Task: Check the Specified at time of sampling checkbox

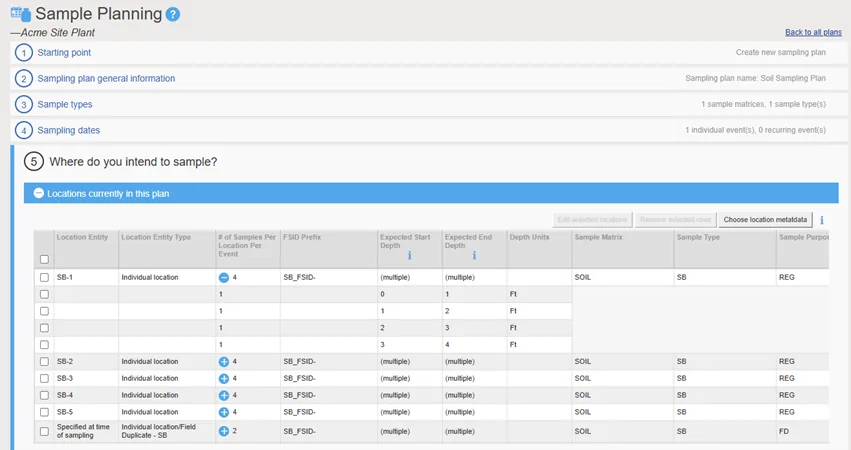Action: pos(45,432)
